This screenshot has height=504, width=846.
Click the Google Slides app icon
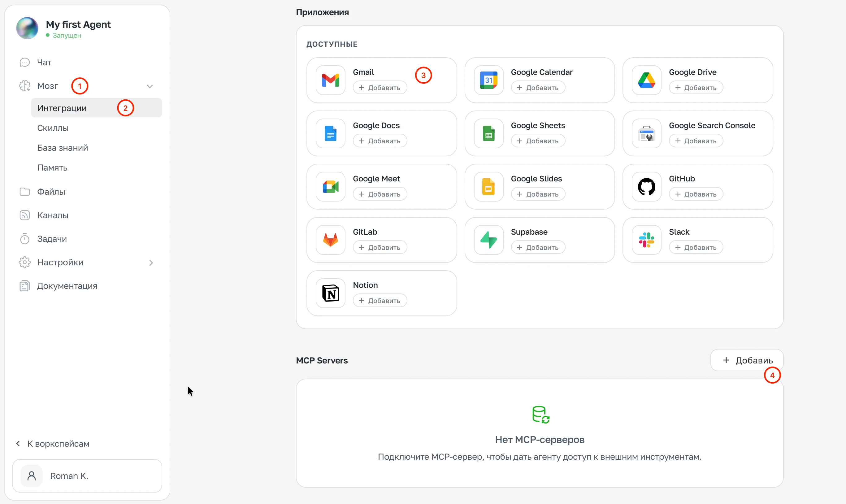pos(488,187)
